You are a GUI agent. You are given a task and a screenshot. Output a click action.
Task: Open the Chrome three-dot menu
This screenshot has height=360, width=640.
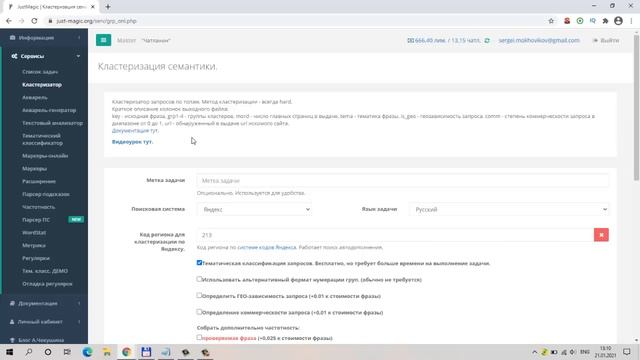(631, 21)
